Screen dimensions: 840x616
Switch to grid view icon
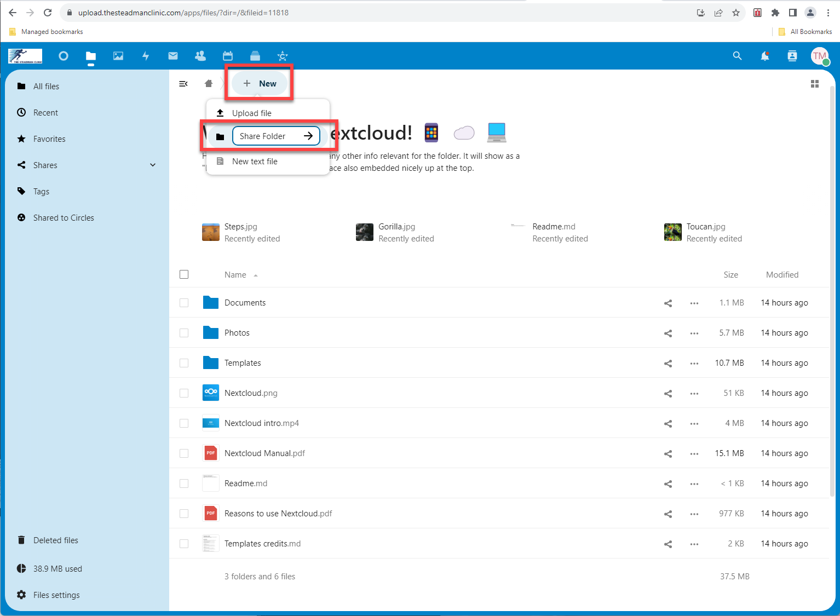pyautogui.click(x=815, y=84)
